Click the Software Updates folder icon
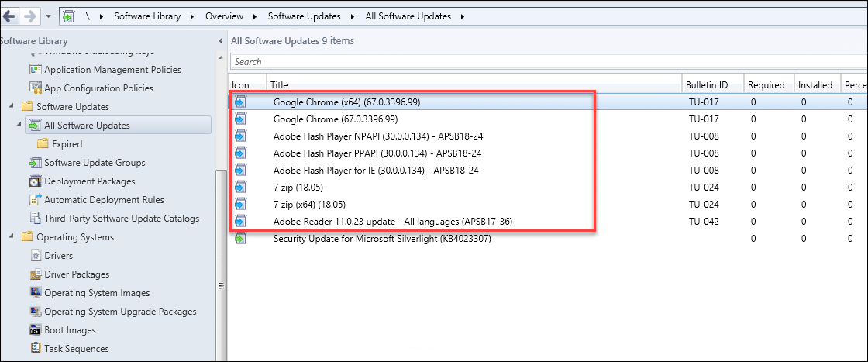Screen dimensions: 868x362 coord(27,107)
